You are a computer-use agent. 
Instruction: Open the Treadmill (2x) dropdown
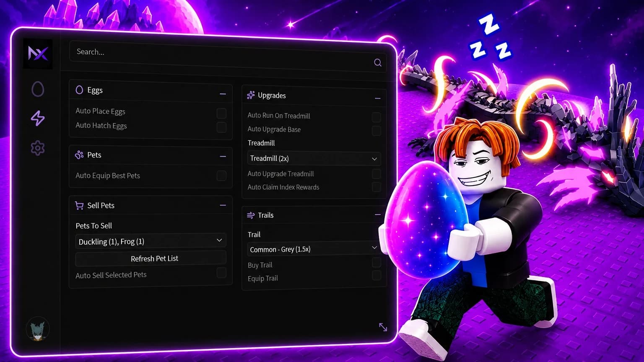coord(314,158)
